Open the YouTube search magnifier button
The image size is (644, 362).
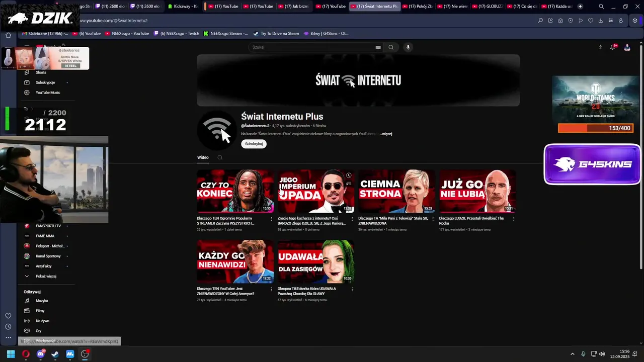(391, 47)
